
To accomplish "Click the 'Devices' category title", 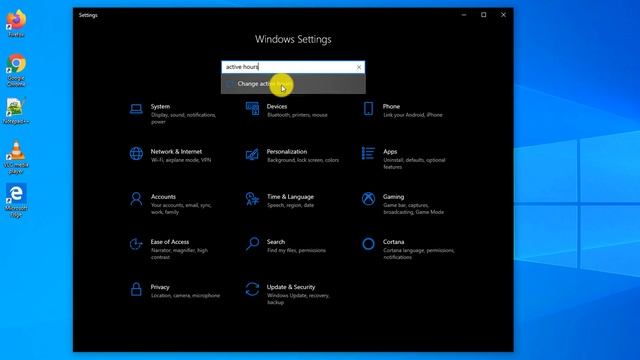I will click(x=277, y=107).
